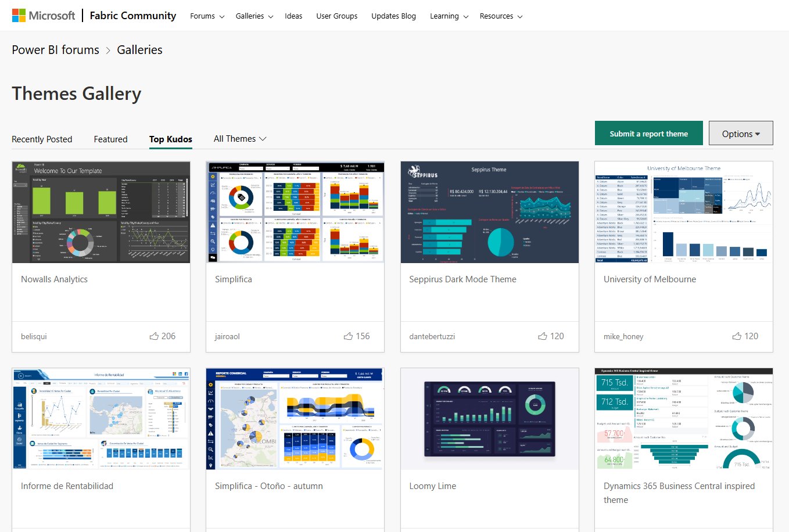Click the Microsoft logo

pos(44,16)
